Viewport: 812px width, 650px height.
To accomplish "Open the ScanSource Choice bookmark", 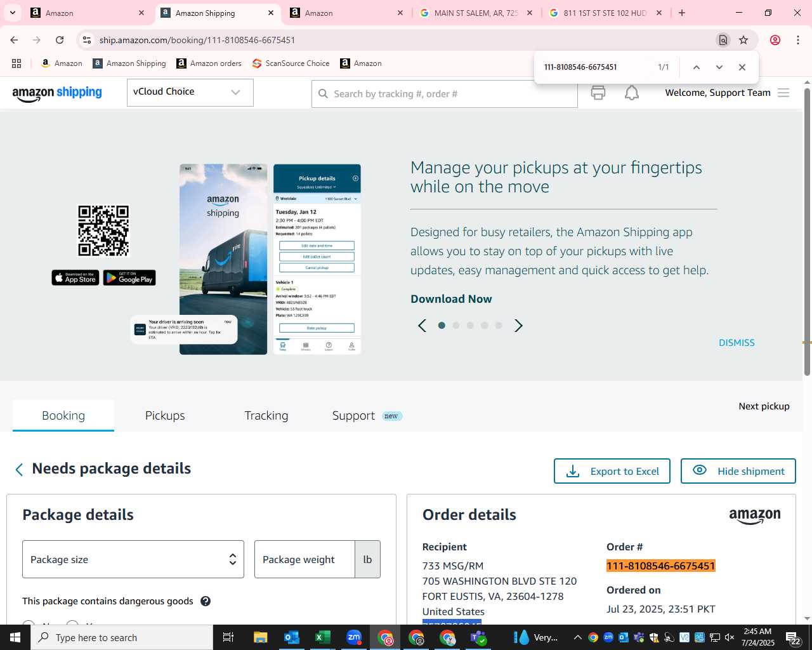I will click(291, 63).
